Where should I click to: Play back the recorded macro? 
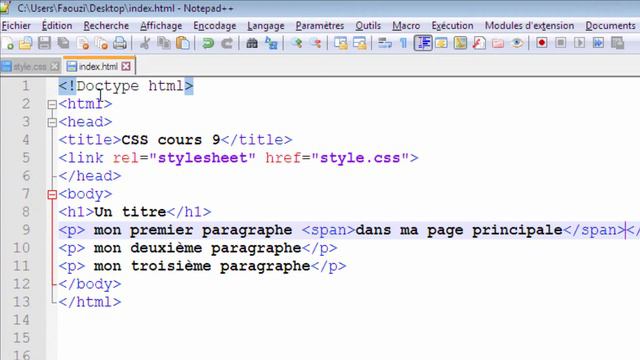tap(579, 43)
